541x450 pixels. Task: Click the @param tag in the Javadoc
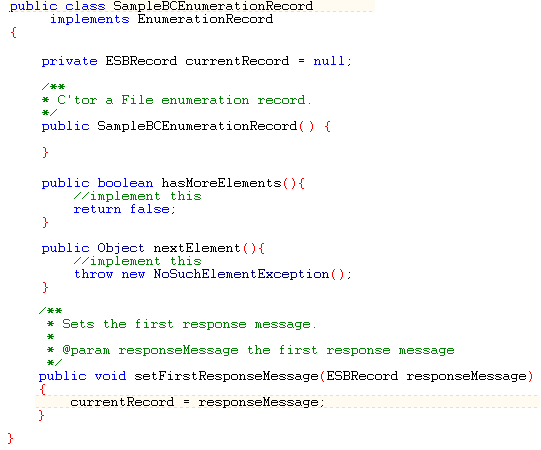point(86,350)
